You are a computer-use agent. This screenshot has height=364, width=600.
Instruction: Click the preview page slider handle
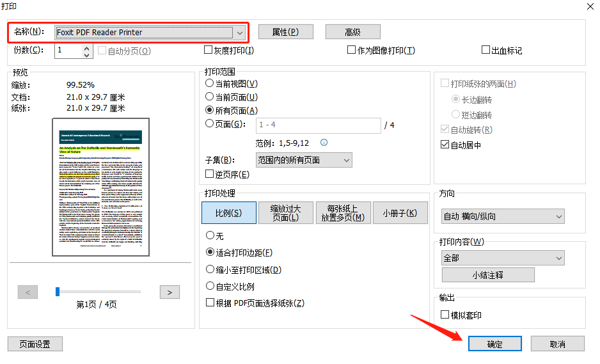click(58, 292)
